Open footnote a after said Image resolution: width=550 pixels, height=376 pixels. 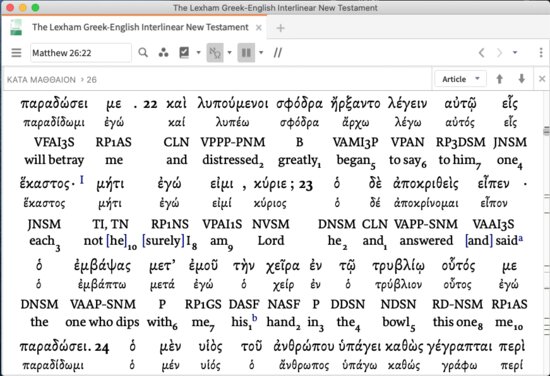[x=521, y=239]
